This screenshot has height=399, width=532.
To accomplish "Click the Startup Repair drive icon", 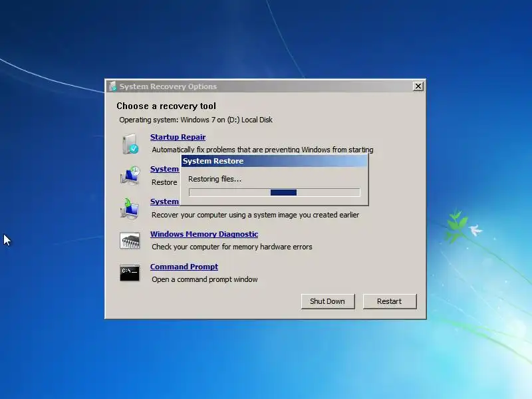I will coord(130,144).
